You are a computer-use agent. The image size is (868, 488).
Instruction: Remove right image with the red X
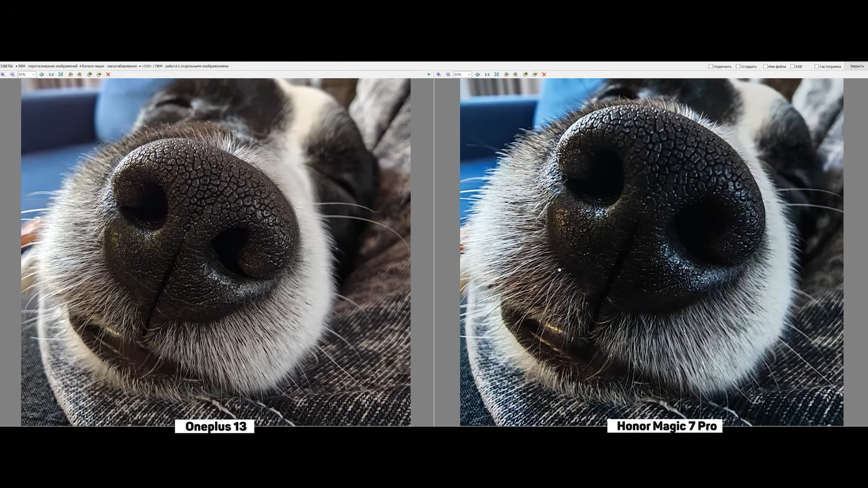click(x=544, y=74)
